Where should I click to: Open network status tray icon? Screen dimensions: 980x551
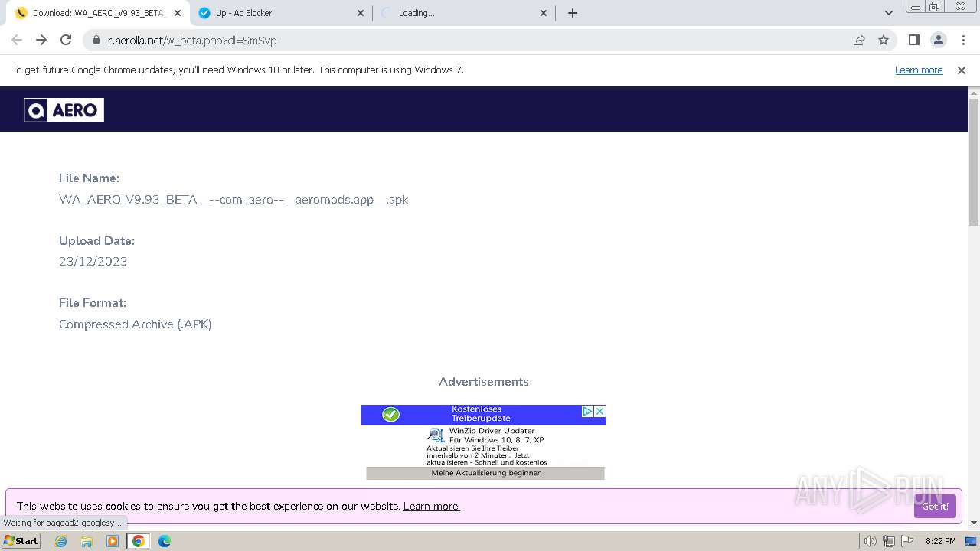(889, 541)
